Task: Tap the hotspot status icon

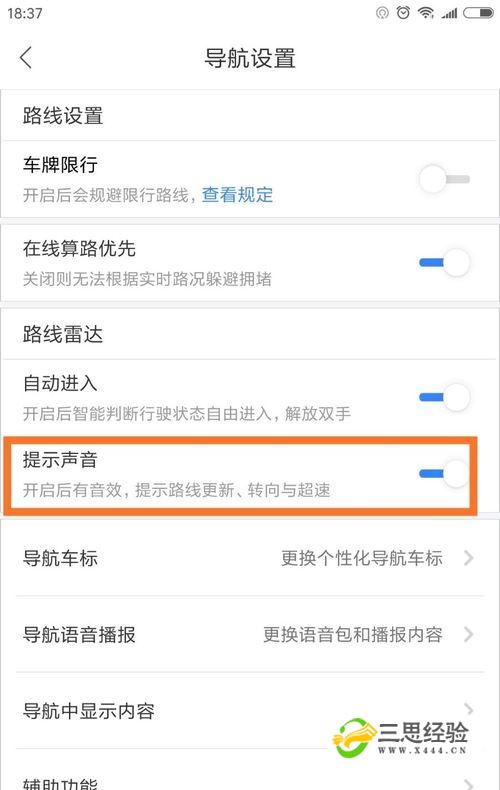Action: pos(383,13)
